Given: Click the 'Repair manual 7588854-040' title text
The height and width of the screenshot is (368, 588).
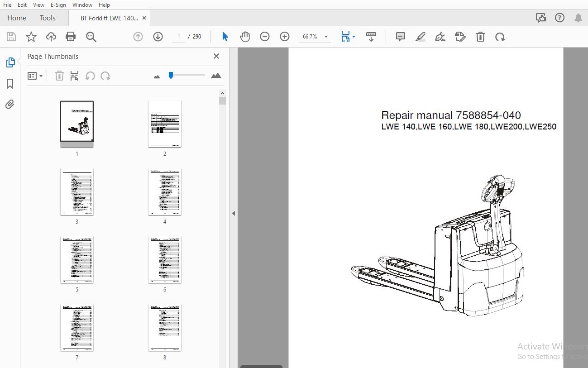Looking at the screenshot, I should coord(451,115).
